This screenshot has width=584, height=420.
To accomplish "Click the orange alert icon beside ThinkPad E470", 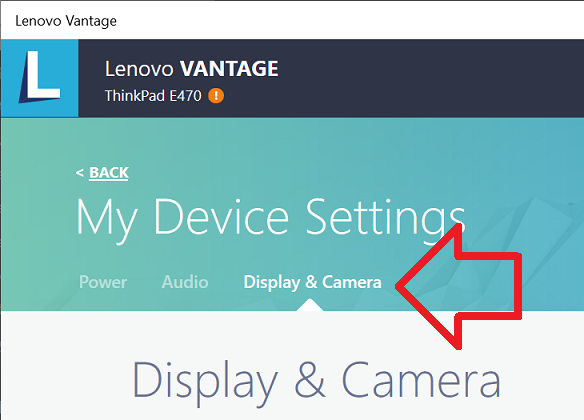I will [216, 96].
